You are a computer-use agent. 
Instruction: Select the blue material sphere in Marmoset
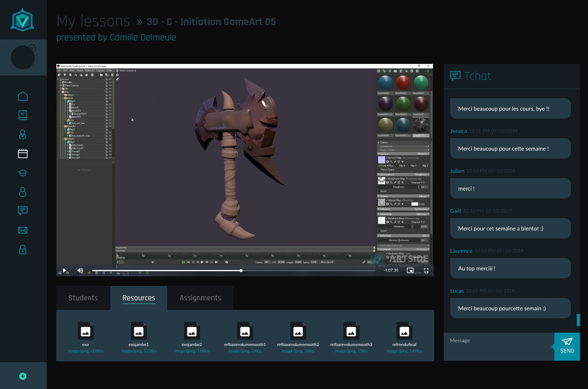coord(385,83)
